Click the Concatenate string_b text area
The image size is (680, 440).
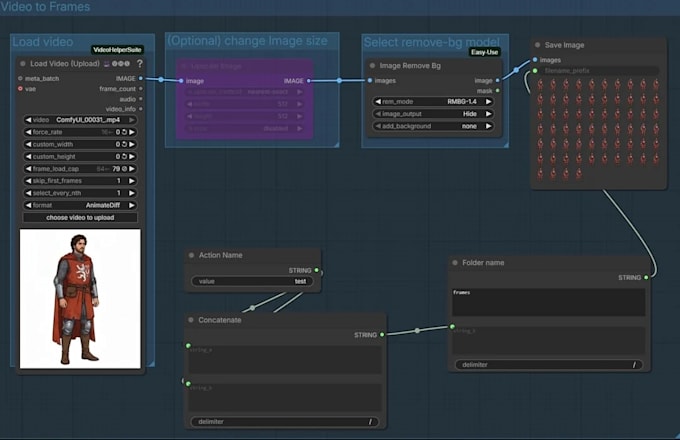[x=285, y=398]
